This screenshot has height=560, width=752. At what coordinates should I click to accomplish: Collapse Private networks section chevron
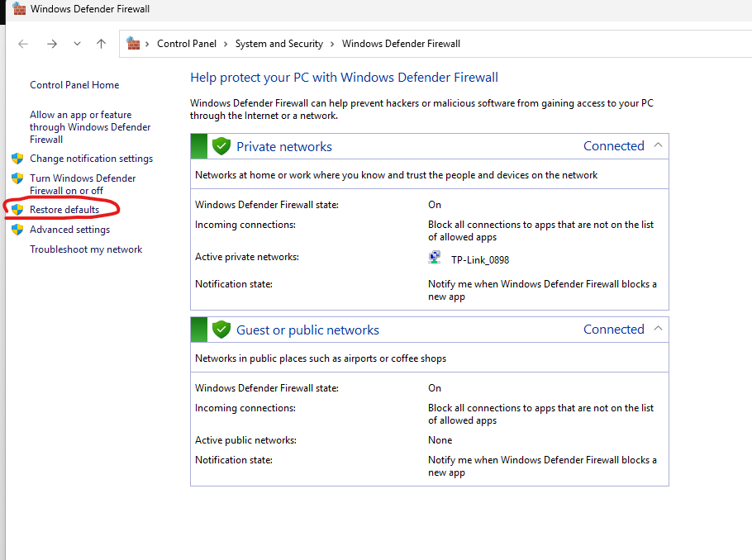pos(658,145)
